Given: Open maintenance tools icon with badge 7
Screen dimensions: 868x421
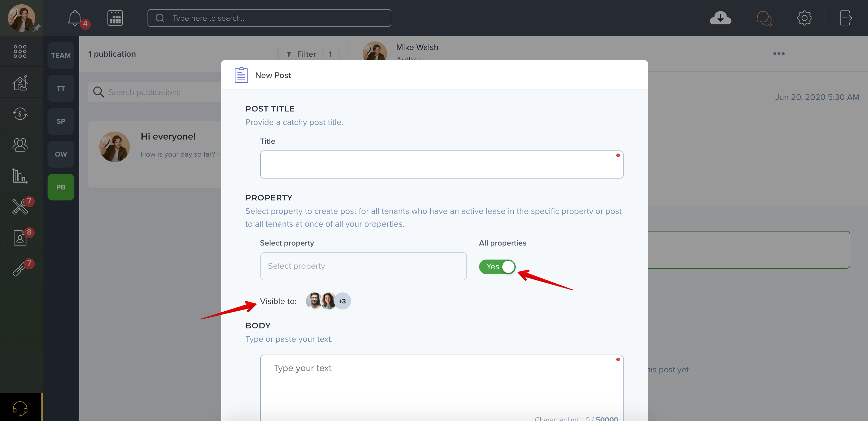Looking at the screenshot, I should point(20,207).
